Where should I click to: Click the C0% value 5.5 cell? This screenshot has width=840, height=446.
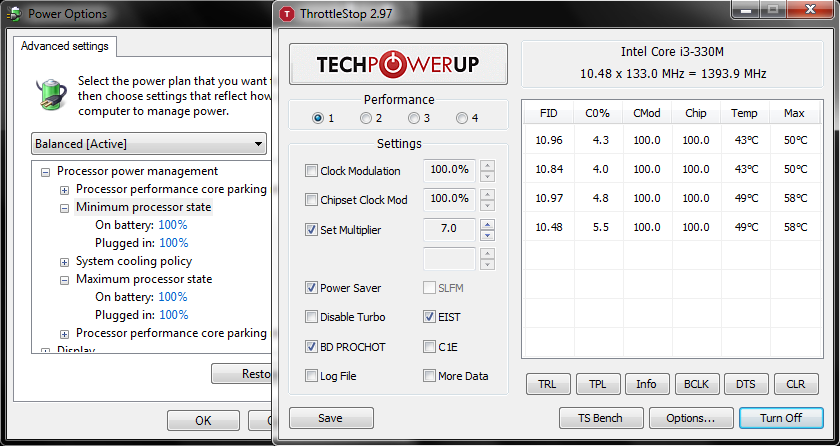[598, 227]
